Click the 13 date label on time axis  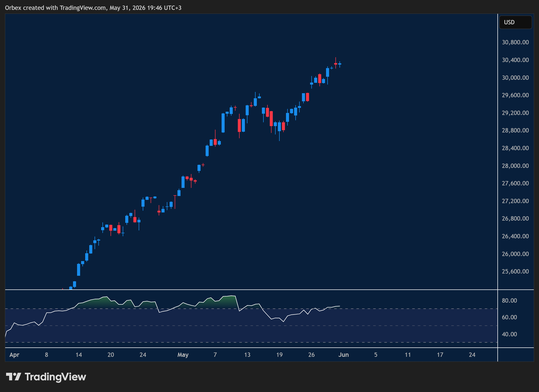pos(247,355)
